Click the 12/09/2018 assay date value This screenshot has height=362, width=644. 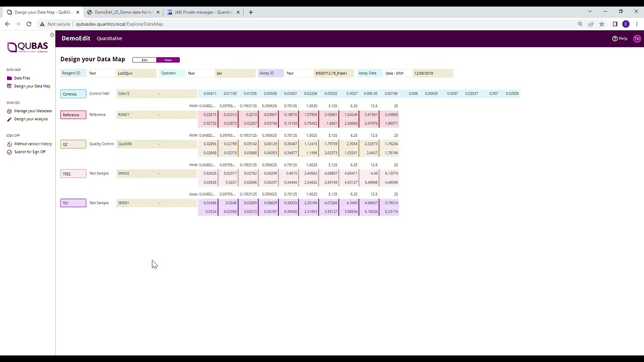(433, 73)
